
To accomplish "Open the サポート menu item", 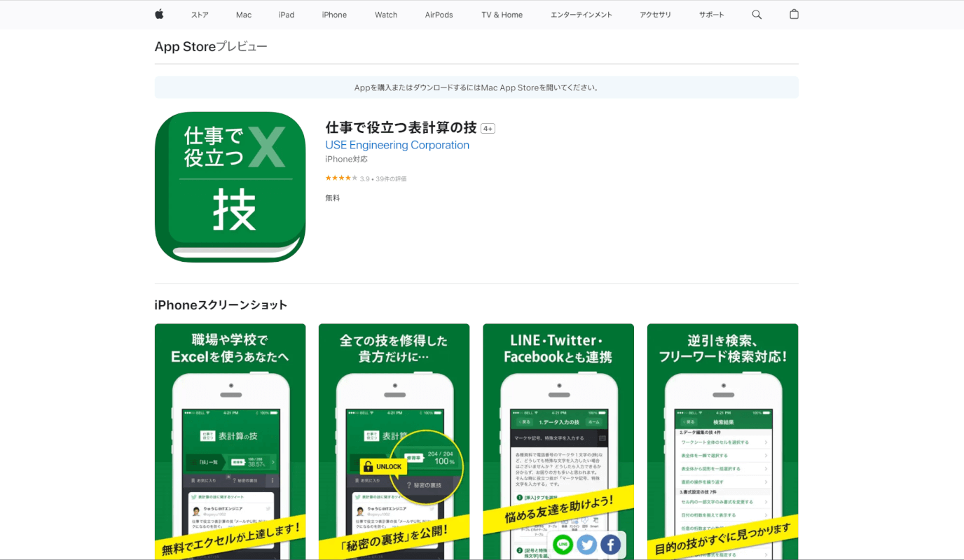I will [711, 15].
